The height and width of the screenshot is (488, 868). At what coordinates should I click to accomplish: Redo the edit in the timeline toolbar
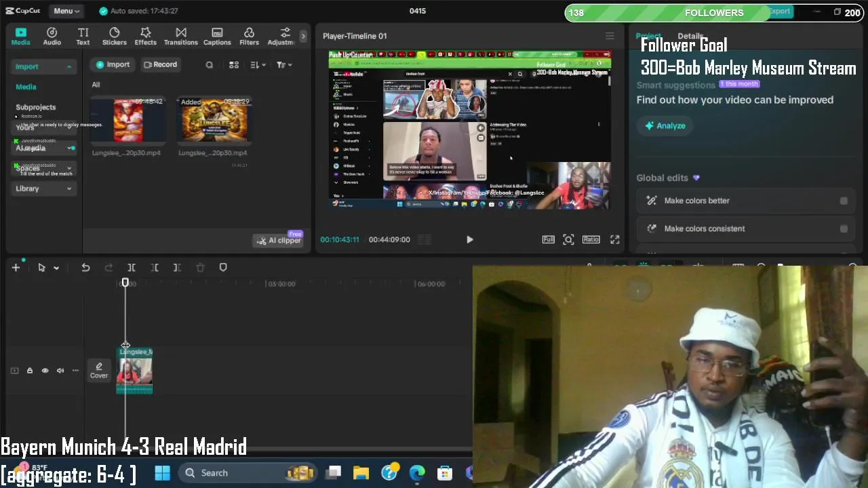[108, 268]
